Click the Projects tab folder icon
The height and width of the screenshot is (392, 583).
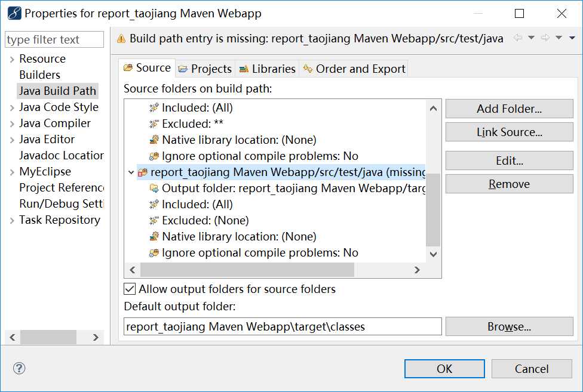(183, 69)
